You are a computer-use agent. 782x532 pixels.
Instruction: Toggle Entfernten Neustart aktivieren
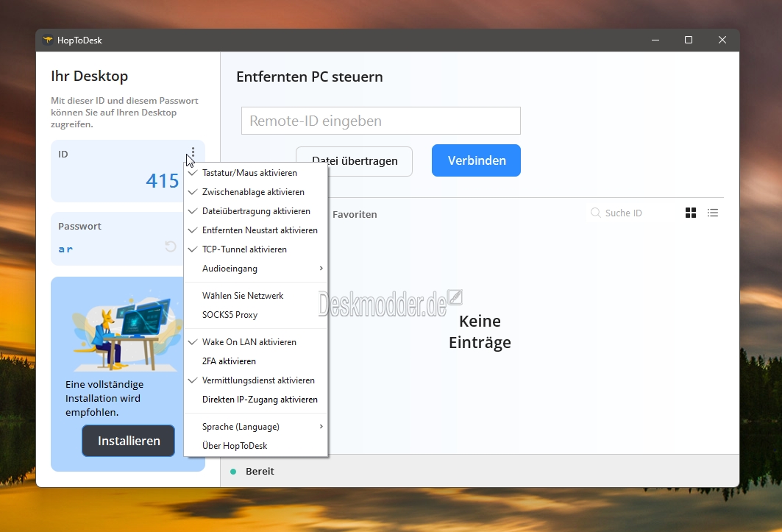pyautogui.click(x=256, y=230)
